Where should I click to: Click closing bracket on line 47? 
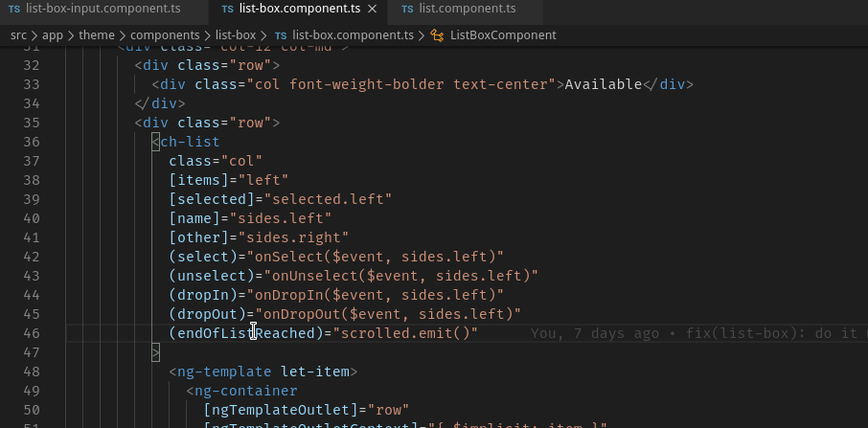[x=156, y=352]
